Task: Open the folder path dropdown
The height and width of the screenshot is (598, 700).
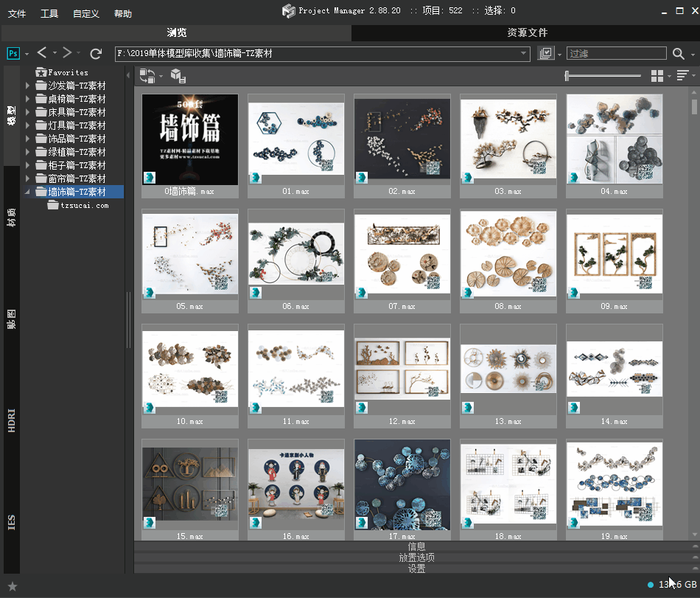Action: (x=524, y=53)
